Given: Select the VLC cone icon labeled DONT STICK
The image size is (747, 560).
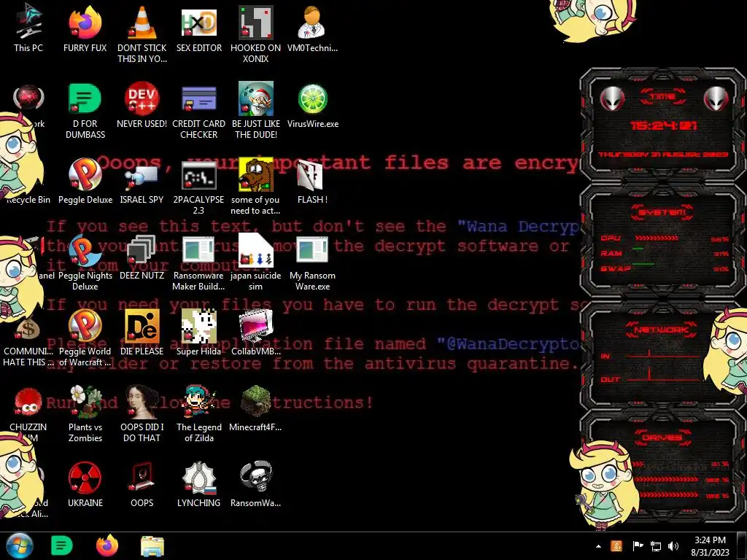Looking at the screenshot, I should (x=142, y=34).
